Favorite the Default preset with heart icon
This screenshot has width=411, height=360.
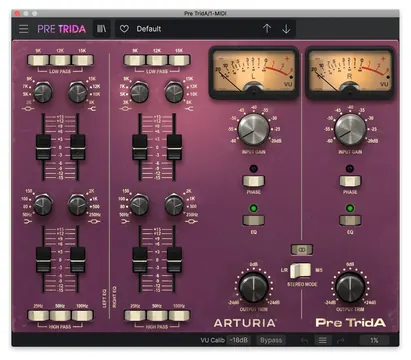pos(124,29)
